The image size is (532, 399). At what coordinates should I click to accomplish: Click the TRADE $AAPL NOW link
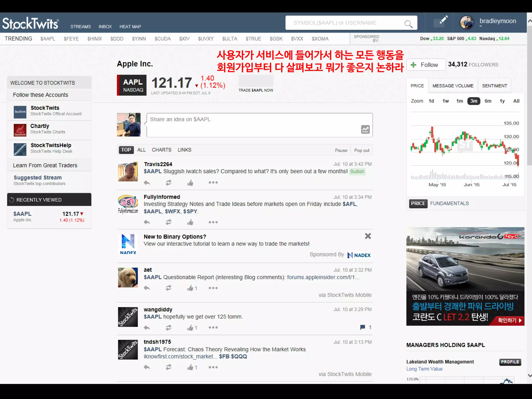[256, 90]
